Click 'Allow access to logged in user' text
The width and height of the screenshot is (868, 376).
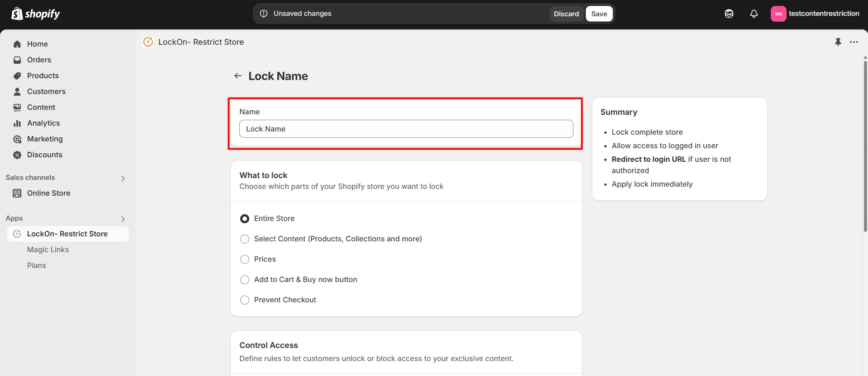tap(665, 146)
